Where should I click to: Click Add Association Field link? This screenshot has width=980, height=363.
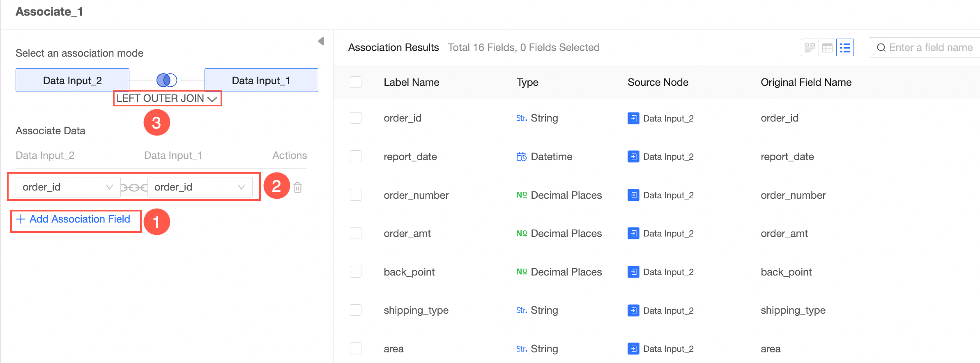(74, 219)
